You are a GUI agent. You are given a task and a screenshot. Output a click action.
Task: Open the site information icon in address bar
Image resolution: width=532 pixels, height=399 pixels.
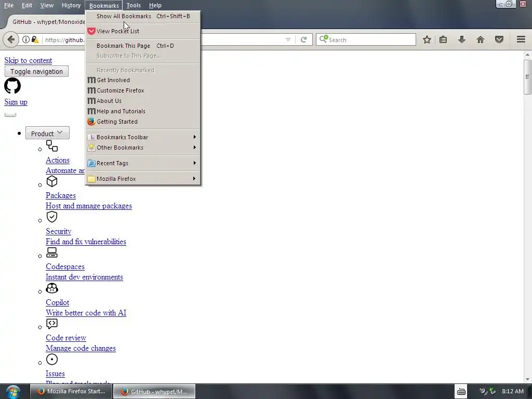[x=26, y=39]
